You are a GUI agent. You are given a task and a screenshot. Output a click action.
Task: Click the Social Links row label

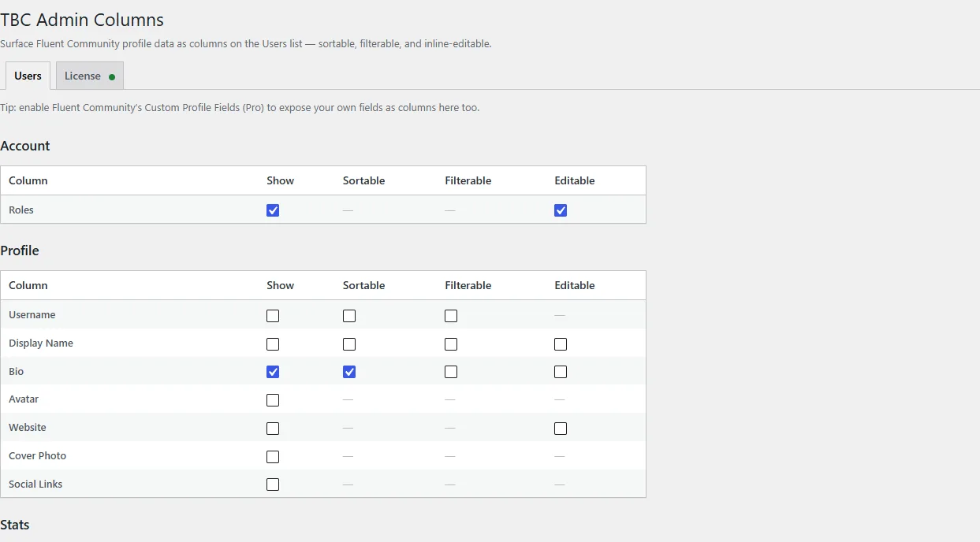(x=35, y=484)
